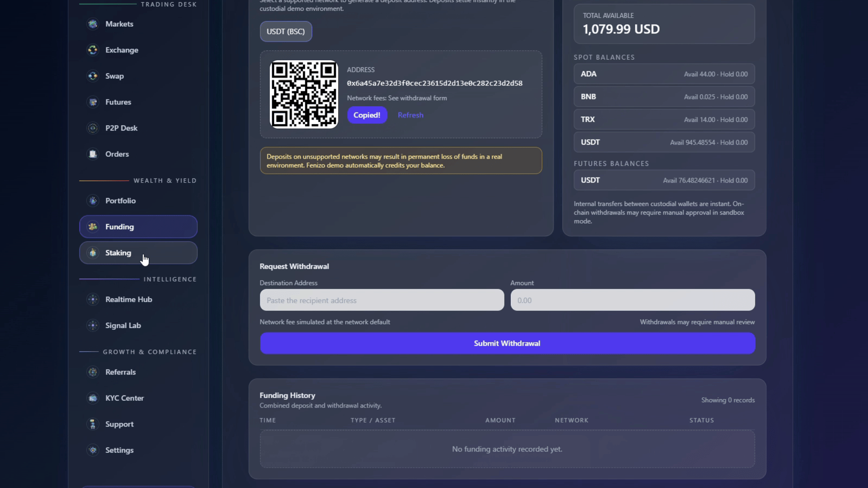Click the Copied! address button
This screenshot has width=868, height=488.
pyautogui.click(x=367, y=115)
